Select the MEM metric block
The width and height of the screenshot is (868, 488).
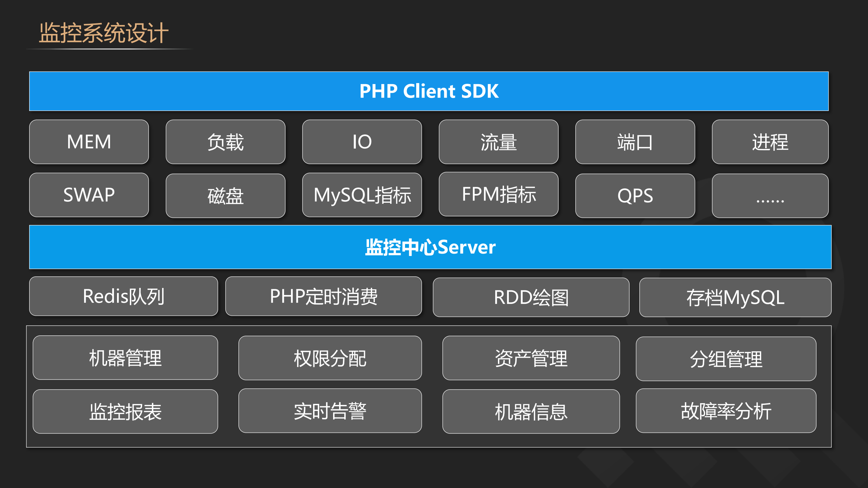coord(89,142)
